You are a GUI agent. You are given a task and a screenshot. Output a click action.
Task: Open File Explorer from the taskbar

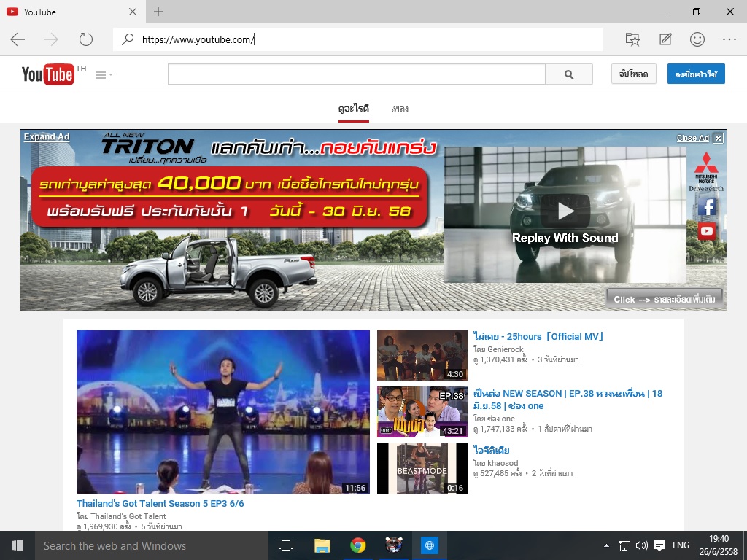click(322, 545)
